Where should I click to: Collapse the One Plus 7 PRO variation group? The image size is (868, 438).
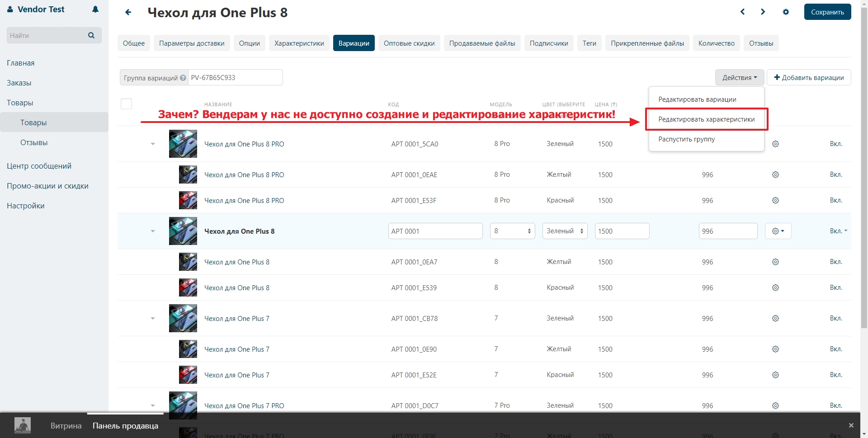(153, 405)
